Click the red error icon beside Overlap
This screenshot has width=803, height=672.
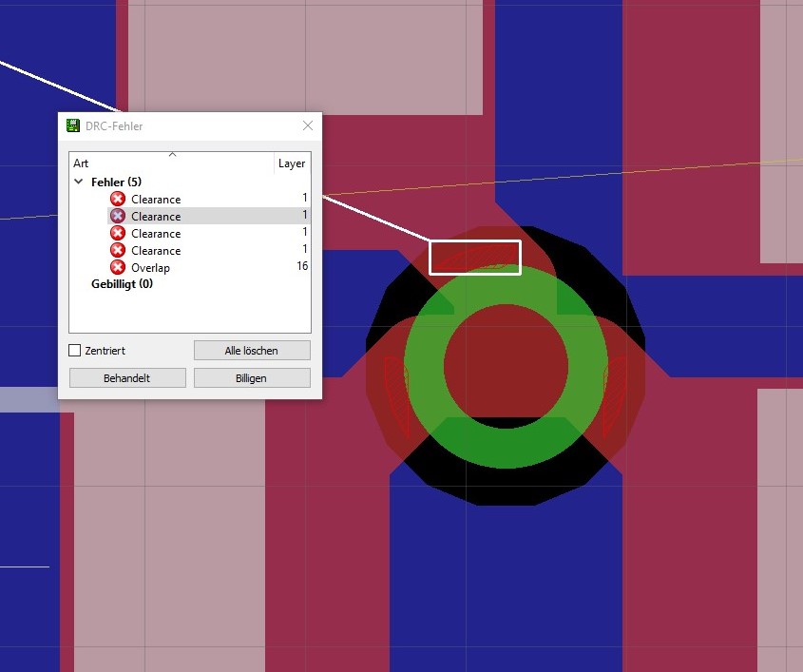tap(118, 267)
